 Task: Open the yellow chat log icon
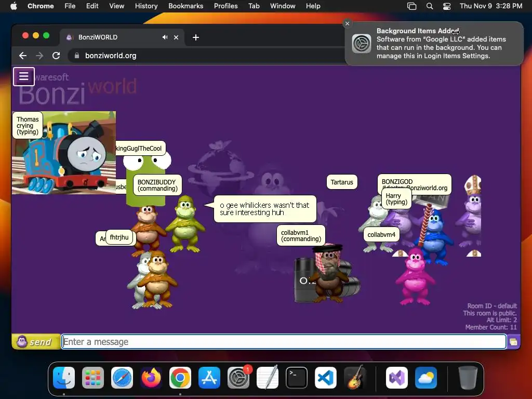click(513, 342)
